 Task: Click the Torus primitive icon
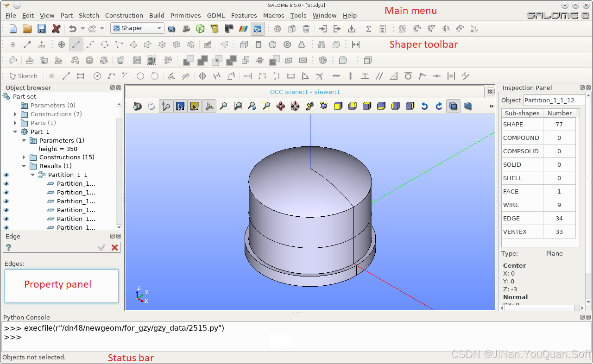pos(287,44)
